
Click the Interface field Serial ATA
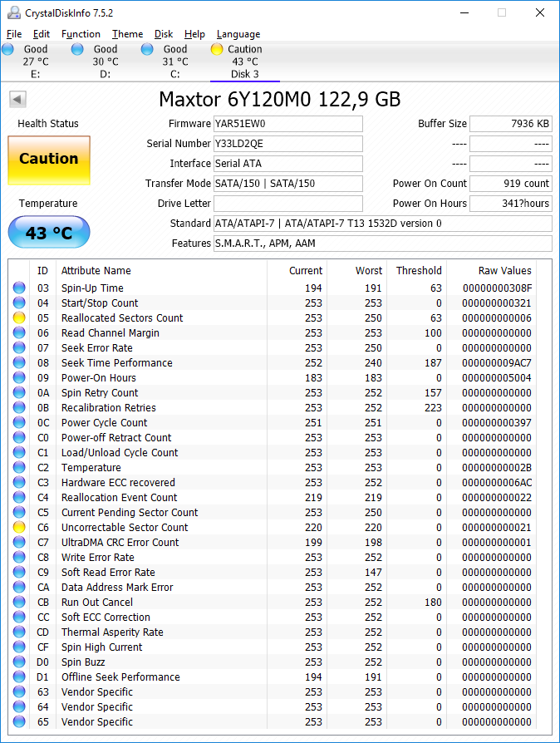[288, 164]
